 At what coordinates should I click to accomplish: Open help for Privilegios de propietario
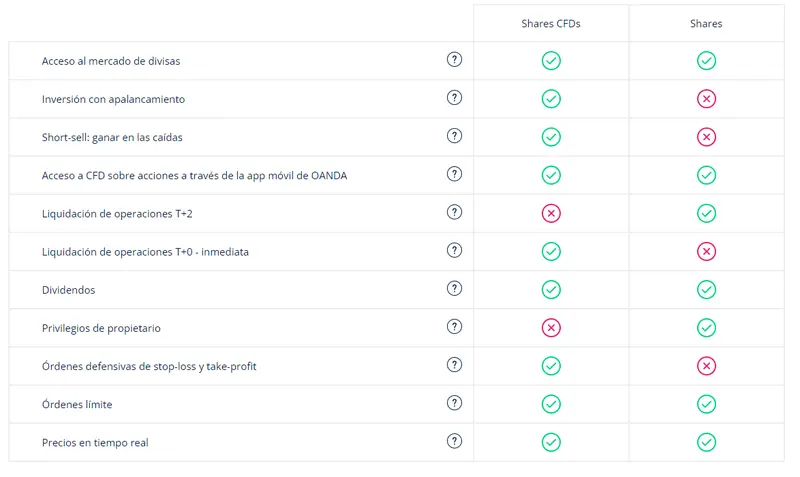[454, 327]
